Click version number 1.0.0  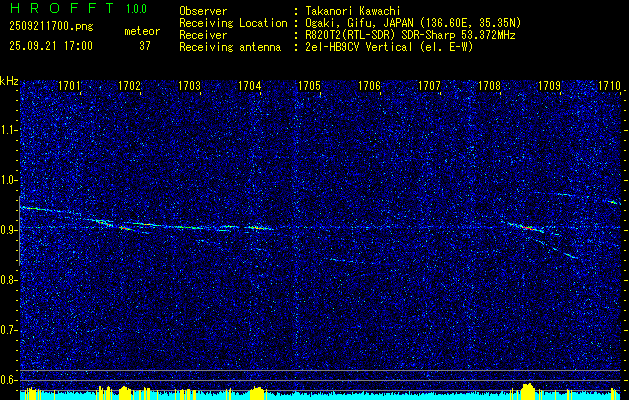136,9
